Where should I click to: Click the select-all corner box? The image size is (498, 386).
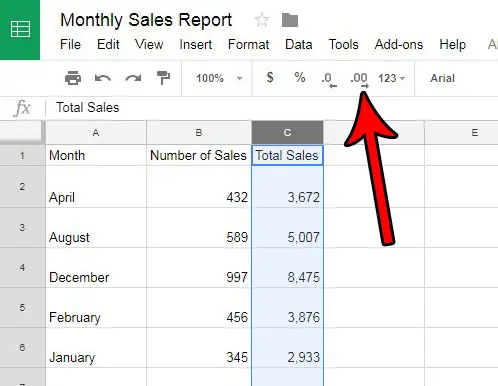[x=22, y=133]
